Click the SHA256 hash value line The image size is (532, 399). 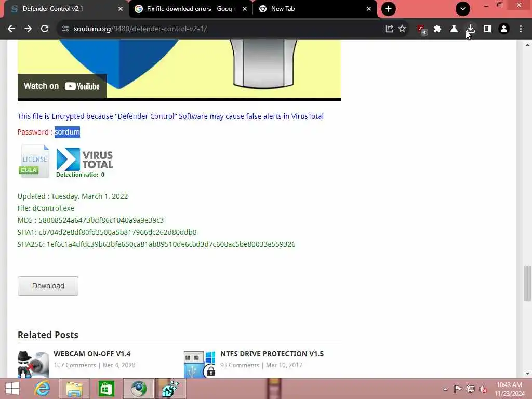[x=156, y=244]
